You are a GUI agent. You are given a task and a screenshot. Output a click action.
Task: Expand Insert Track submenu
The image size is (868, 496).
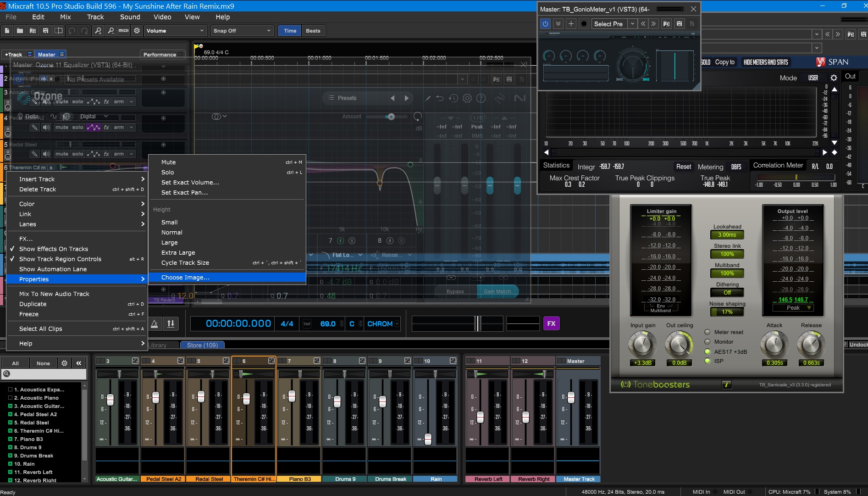pyautogui.click(x=77, y=179)
